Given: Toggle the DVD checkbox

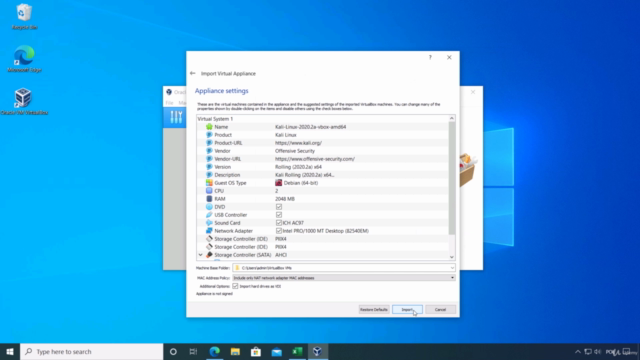Looking at the screenshot, I should pos(279,207).
